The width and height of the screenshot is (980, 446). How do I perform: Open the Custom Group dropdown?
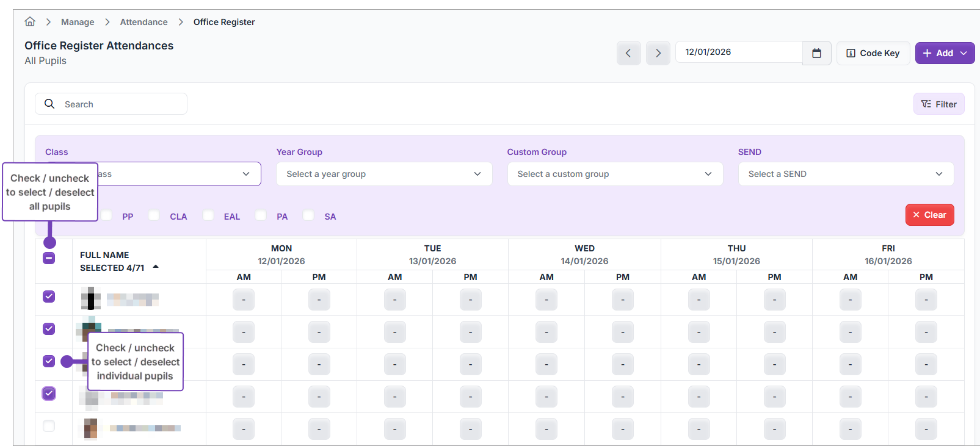pos(614,174)
